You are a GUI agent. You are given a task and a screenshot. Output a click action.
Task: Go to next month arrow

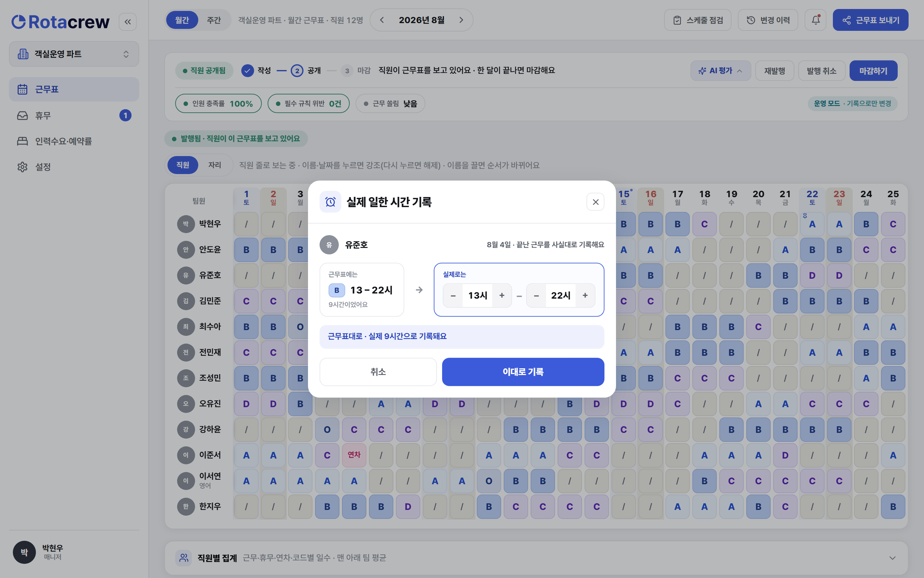[461, 20]
